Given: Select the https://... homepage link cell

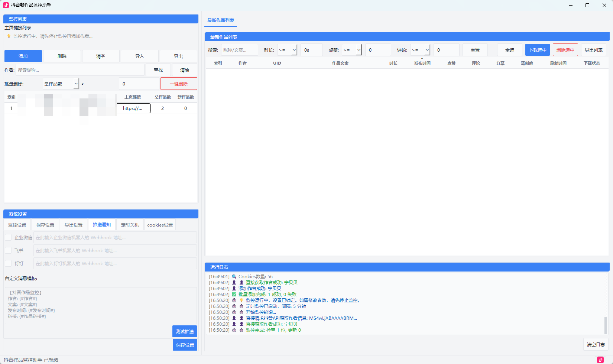Looking at the screenshot, I should [134, 108].
